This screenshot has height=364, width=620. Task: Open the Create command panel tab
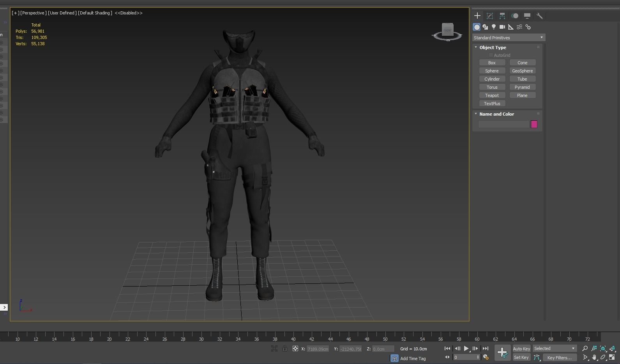click(477, 16)
